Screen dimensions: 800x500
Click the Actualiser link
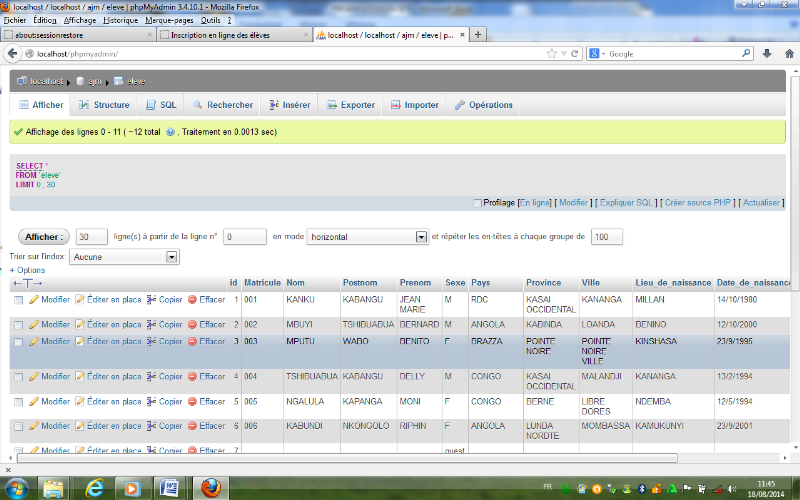click(x=761, y=203)
